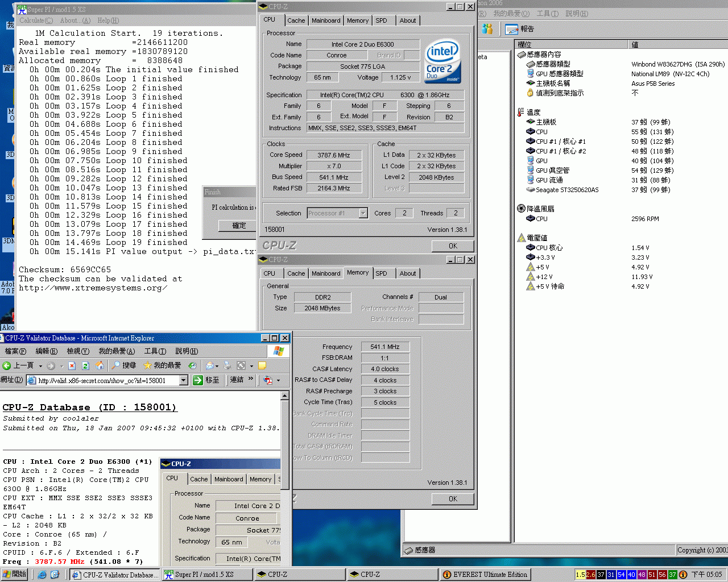Click 值 column header in EVEREST
Screen dimensions: 728x582
tap(677, 44)
